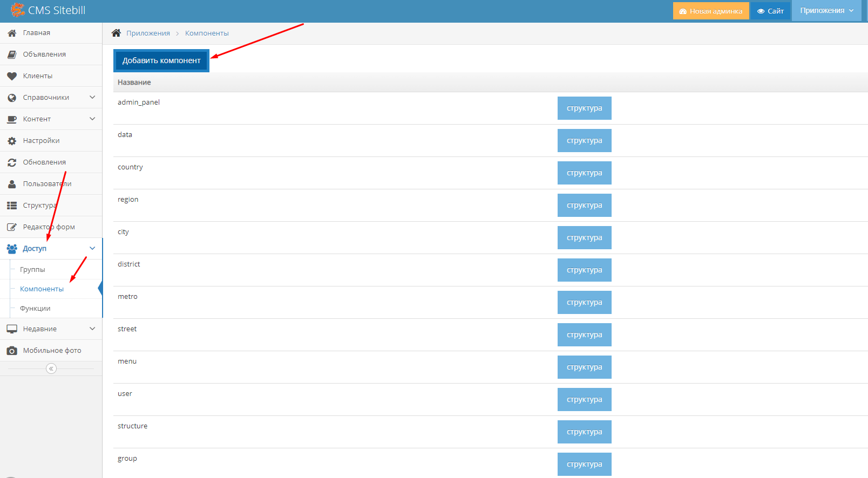Click the Новая админка button
Viewport: 868px width, 478px height.
[711, 11]
